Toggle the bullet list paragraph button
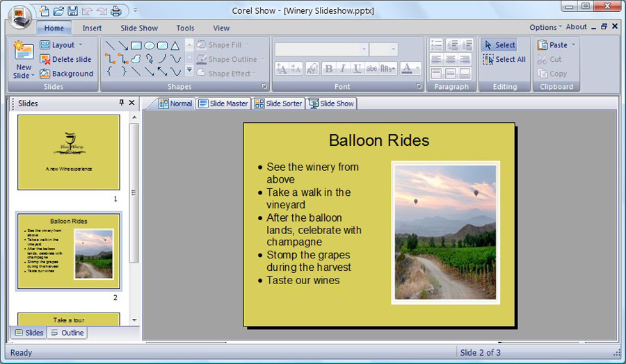Image resolution: width=626 pixels, height=364 pixels. click(436, 45)
